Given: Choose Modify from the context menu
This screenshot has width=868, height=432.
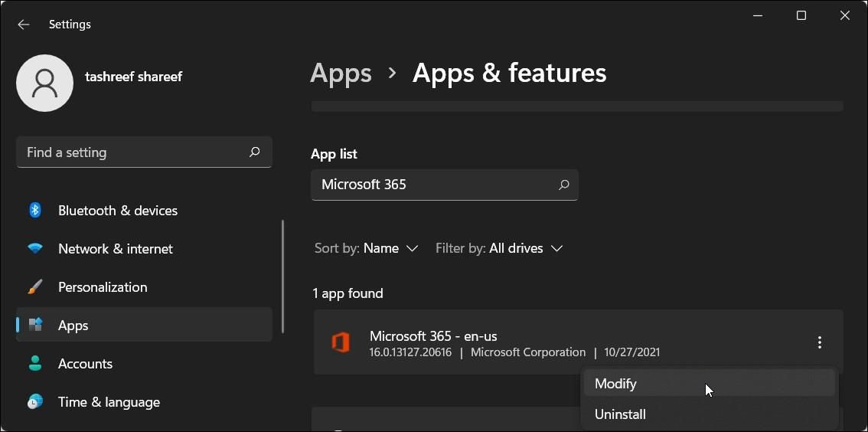Looking at the screenshot, I should (709, 383).
